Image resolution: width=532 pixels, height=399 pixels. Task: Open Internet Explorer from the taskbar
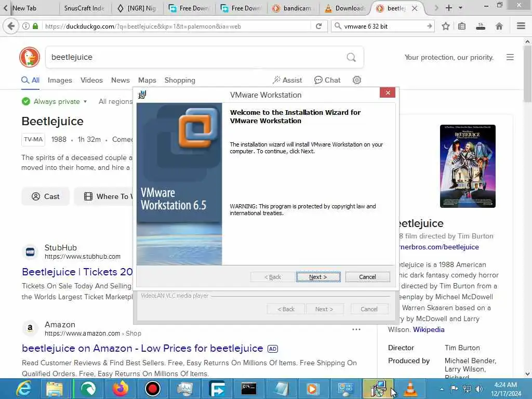(x=23, y=389)
